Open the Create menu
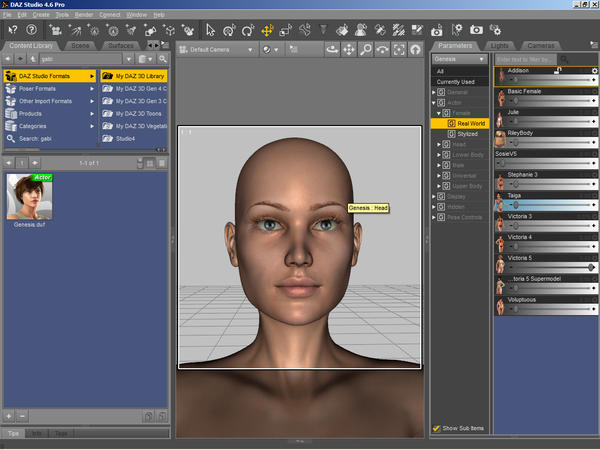This screenshot has width=600, height=450. 41,15
